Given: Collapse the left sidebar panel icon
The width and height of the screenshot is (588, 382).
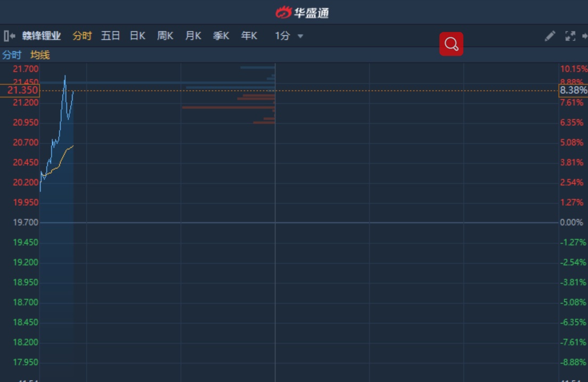Looking at the screenshot, I should (x=10, y=36).
